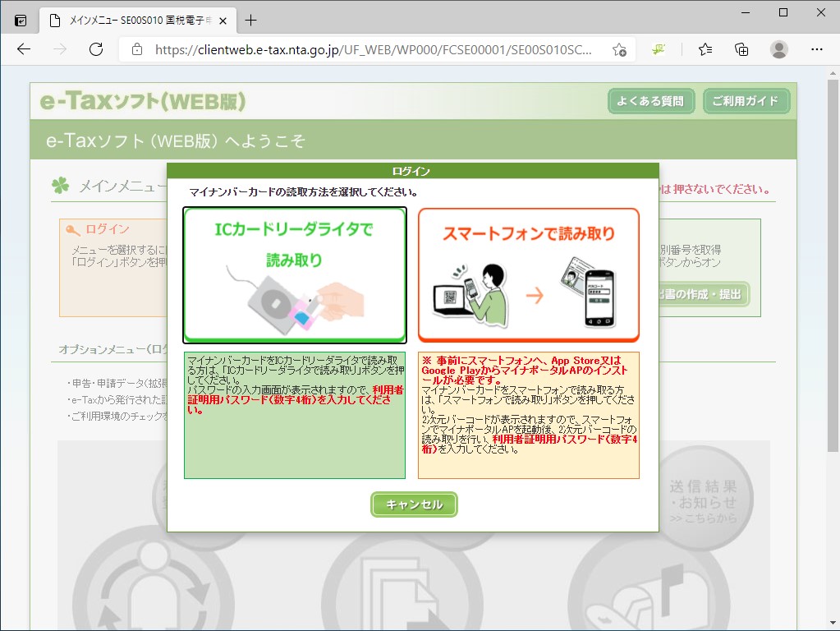
Task: Toggle the favorites star for this page
Action: point(619,49)
